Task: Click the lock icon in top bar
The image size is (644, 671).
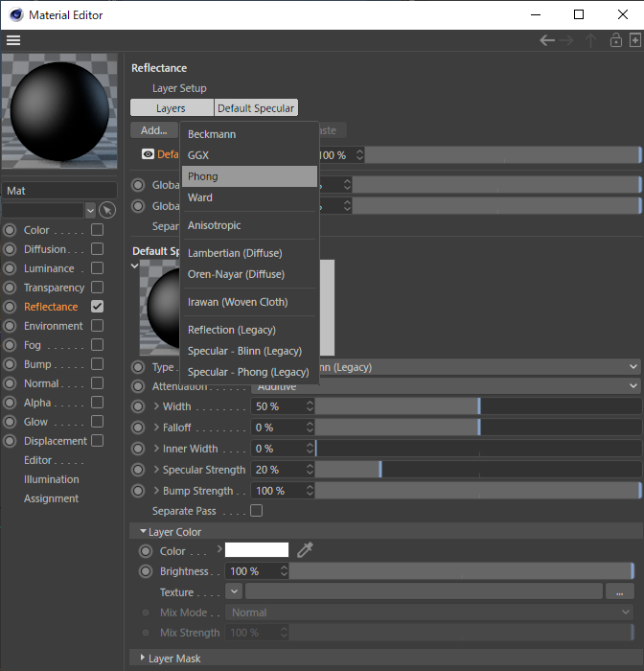Action: (617, 40)
